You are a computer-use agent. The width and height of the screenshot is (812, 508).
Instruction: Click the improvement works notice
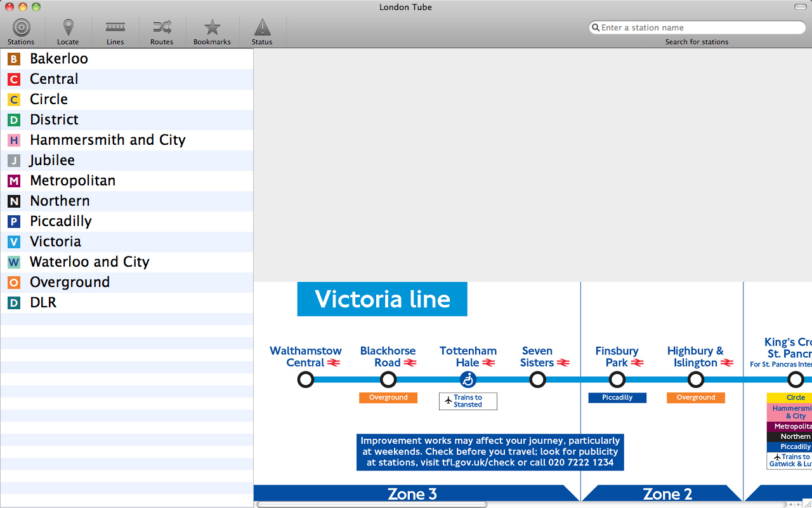[x=490, y=452]
